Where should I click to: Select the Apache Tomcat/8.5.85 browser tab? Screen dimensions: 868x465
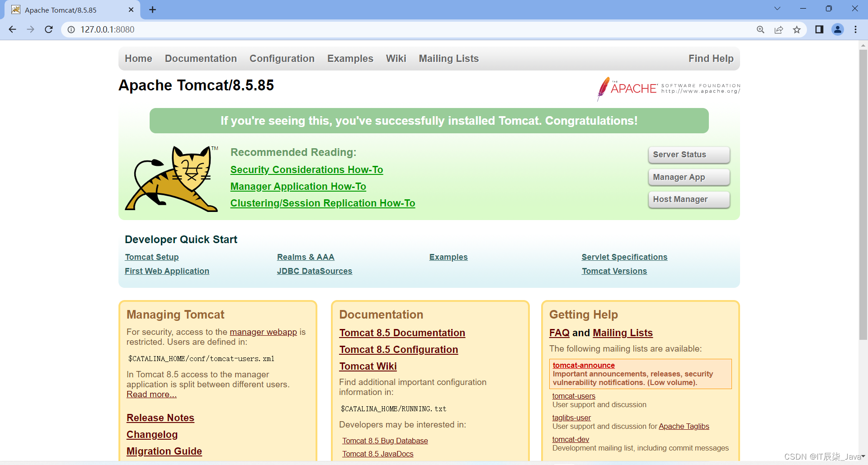click(x=72, y=9)
